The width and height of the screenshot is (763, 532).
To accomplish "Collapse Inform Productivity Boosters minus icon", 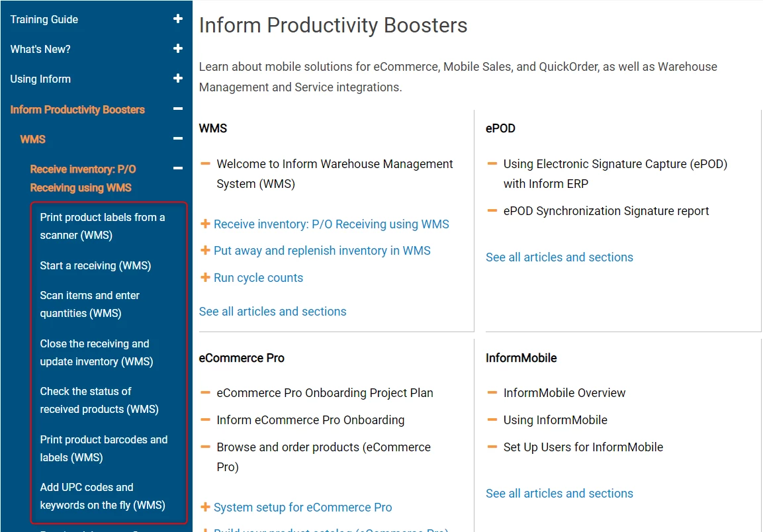I will 178,109.
